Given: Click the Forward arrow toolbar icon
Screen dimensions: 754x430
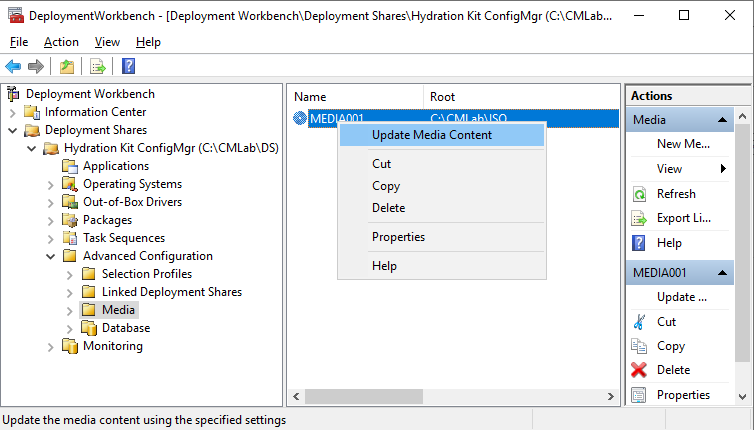Looking at the screenshot, I should 36,66.
